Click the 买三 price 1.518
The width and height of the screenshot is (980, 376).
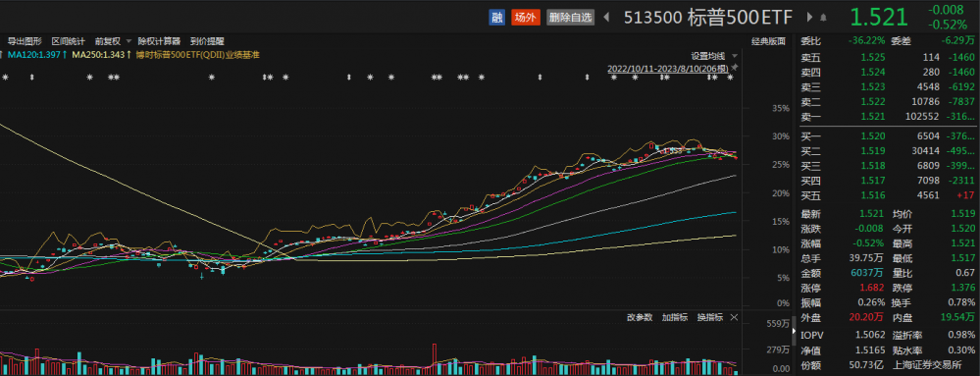click(872, 166)
